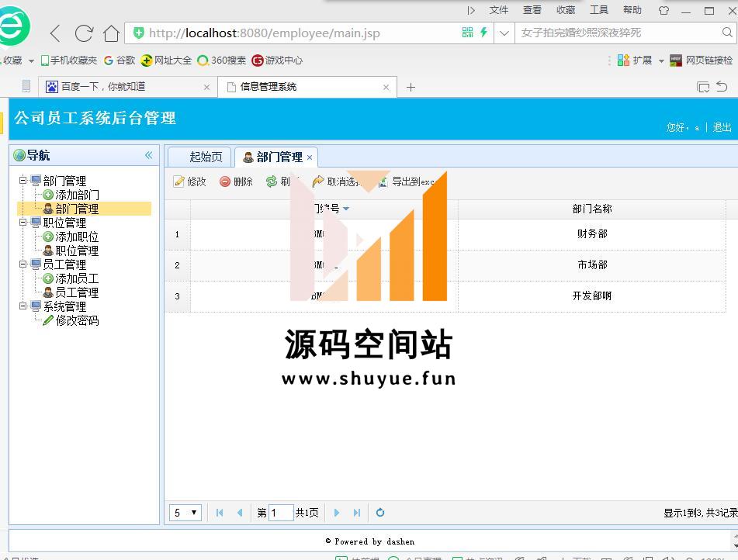This screenshot has height=560, width=738.
Task: Collapse the 员工管理 tree node
Action: (23, 264)
